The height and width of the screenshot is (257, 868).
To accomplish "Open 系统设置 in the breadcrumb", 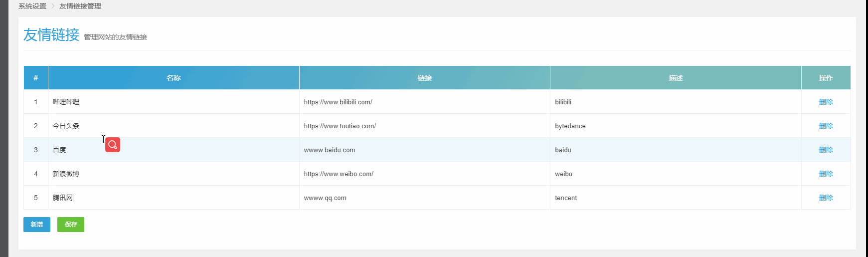I will [32, 6].
